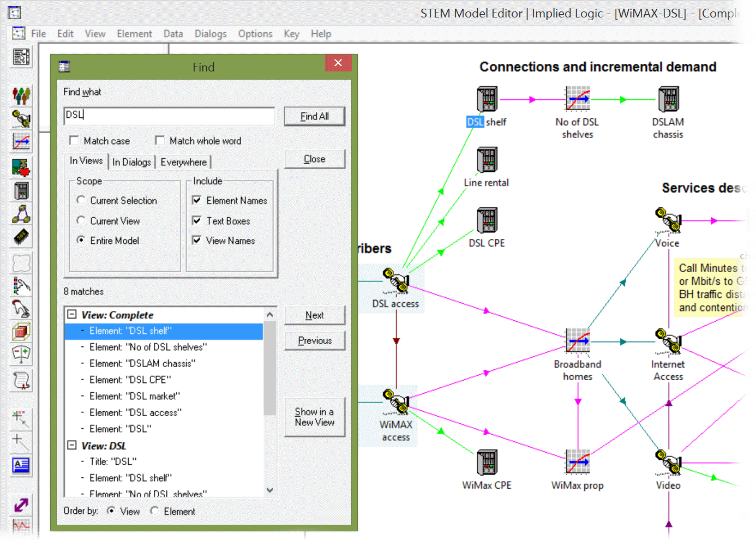Open the Help menu
The image size is (756, 540).
321,34
